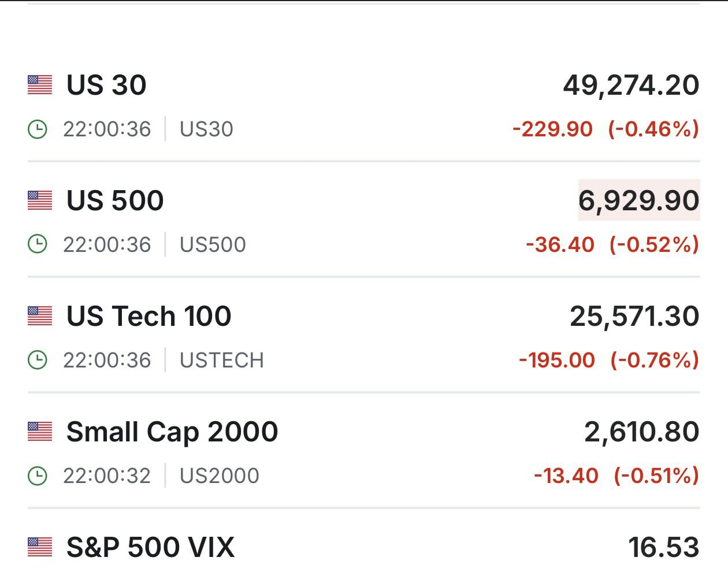The image size is (728, 572).
Task: Click the USTECH ticker symbol
Action: coord(222,360)
